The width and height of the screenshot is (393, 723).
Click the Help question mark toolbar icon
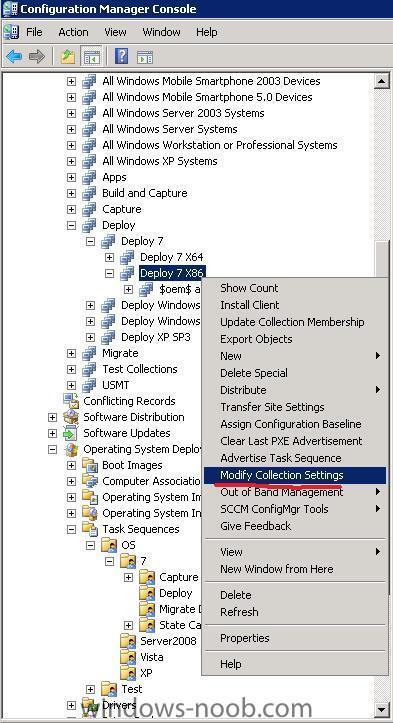pyautogui.click(x=121, y=57)
